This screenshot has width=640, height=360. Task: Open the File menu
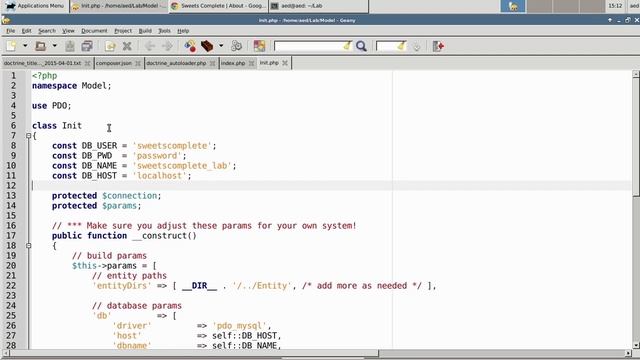click(x=10, y=31)
